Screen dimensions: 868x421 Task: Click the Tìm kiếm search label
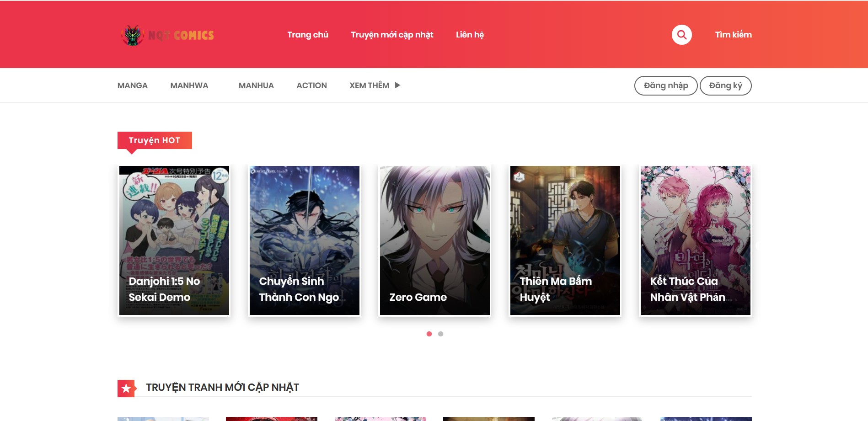(733, 34)
